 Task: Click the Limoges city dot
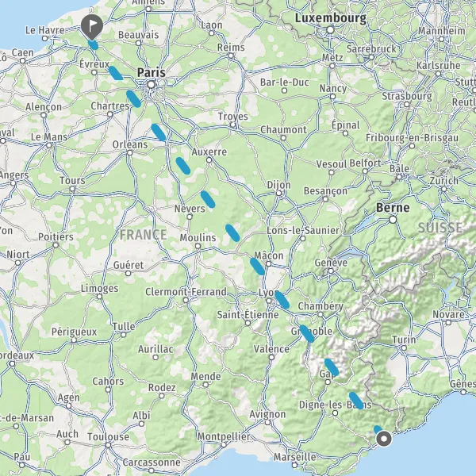click(x=100, y=296)
